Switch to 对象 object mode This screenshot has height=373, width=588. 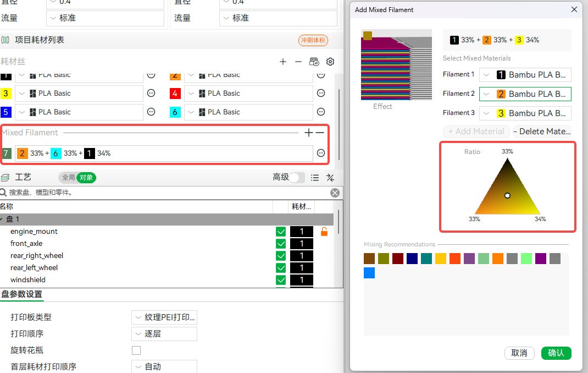[x=86, y=178]
